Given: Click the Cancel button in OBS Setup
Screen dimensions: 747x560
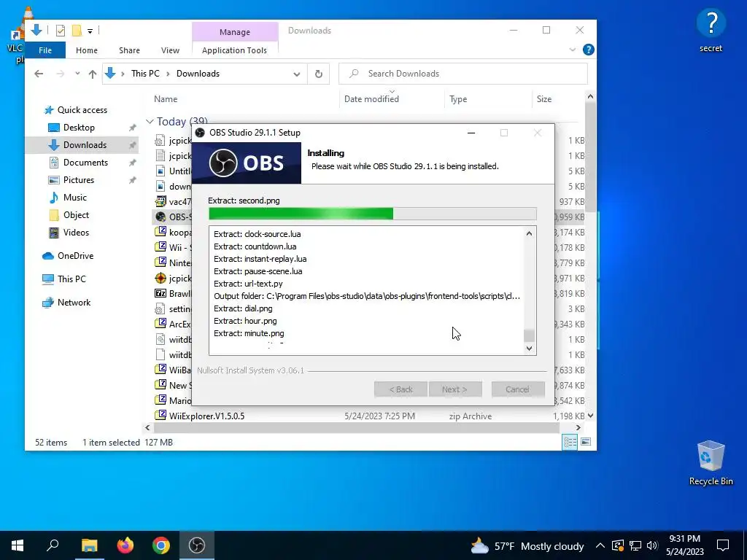Looking at the screenshot, I should pos(518,389).
